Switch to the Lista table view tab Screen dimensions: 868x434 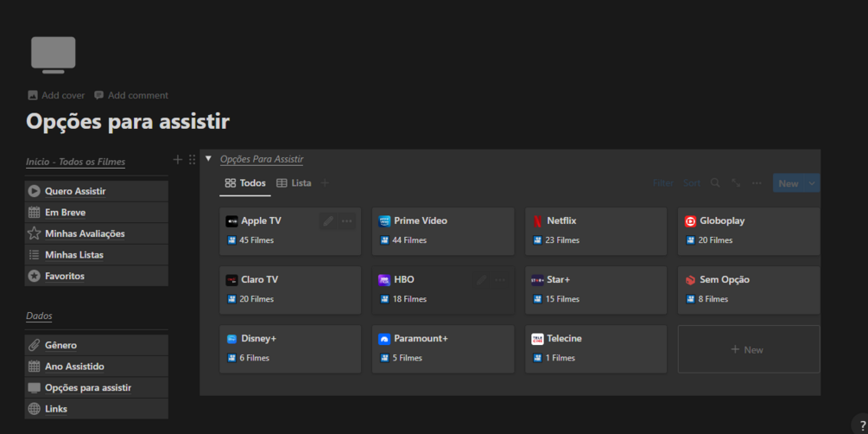[x=294, y=183]
